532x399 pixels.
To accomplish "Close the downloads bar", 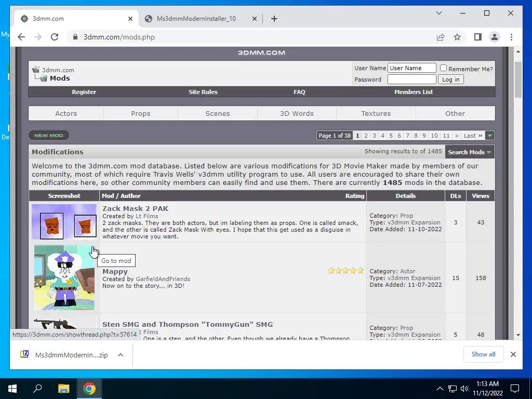I will pos(513,354).
